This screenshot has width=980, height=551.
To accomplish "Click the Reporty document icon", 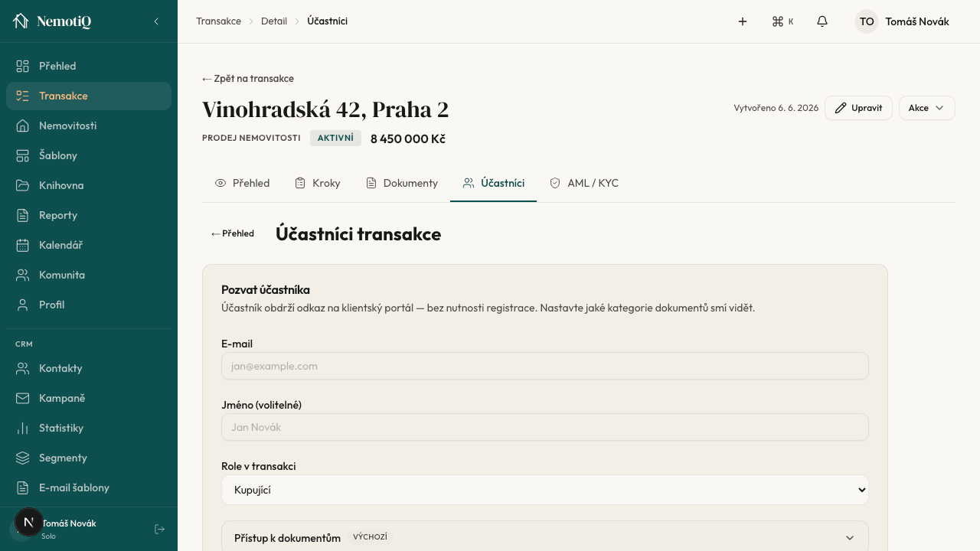I will 23,215.
